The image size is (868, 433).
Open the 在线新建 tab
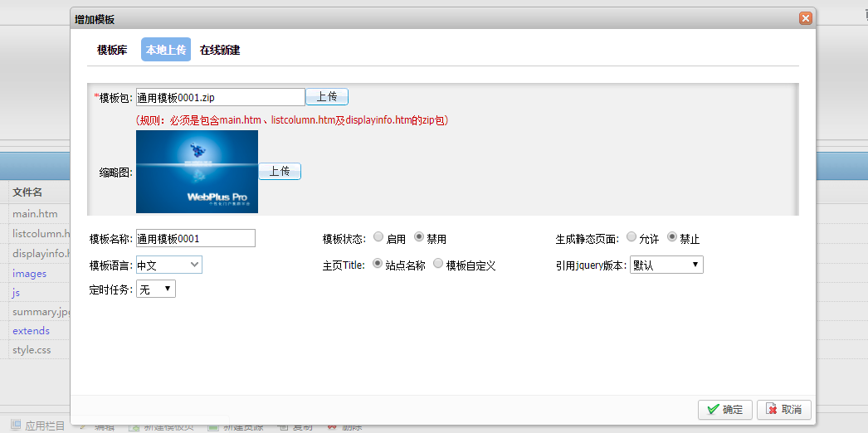pos(220,51)
